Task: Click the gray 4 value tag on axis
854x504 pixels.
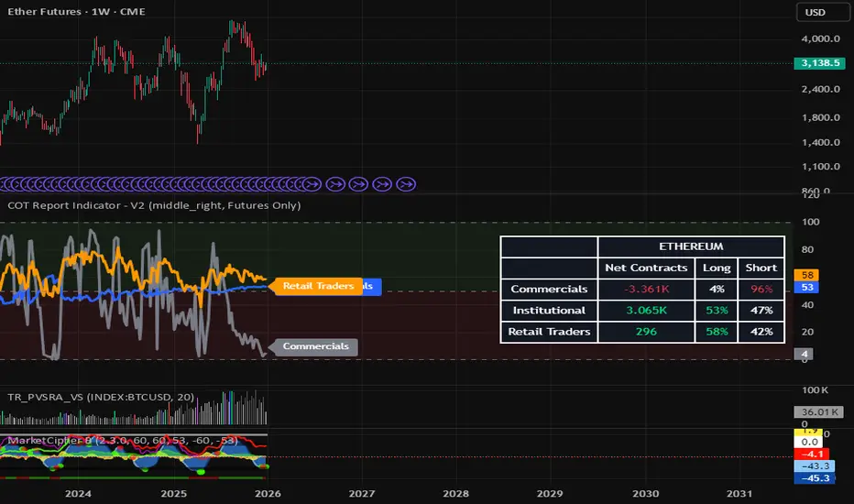Action: 805,354
